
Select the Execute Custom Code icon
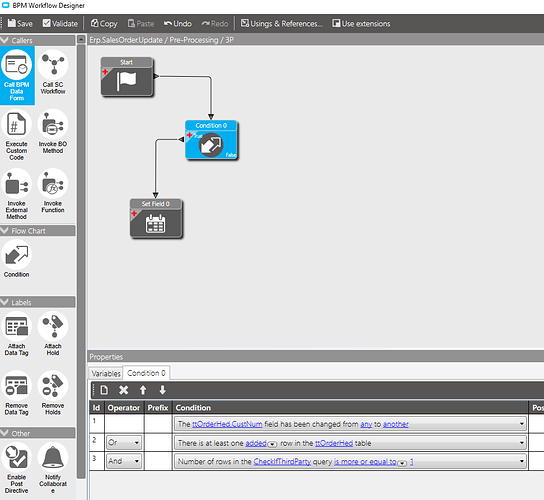(x=16, y=124)
